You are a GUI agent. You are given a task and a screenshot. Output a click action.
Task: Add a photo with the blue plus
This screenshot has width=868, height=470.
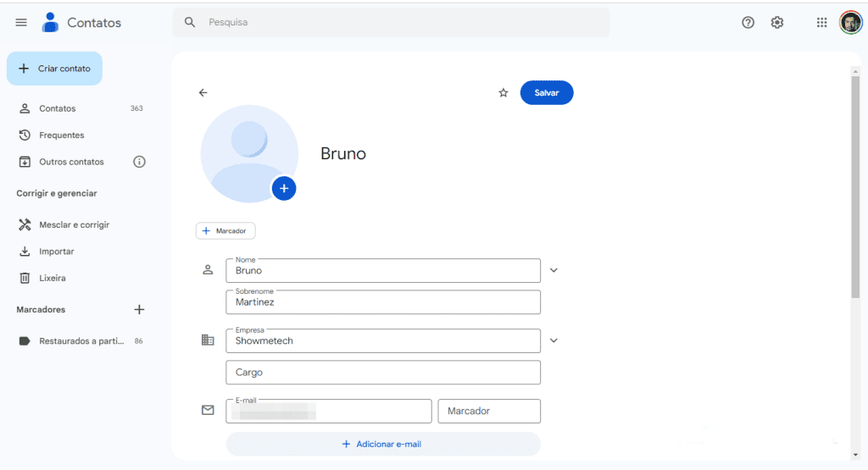(284, 189)
